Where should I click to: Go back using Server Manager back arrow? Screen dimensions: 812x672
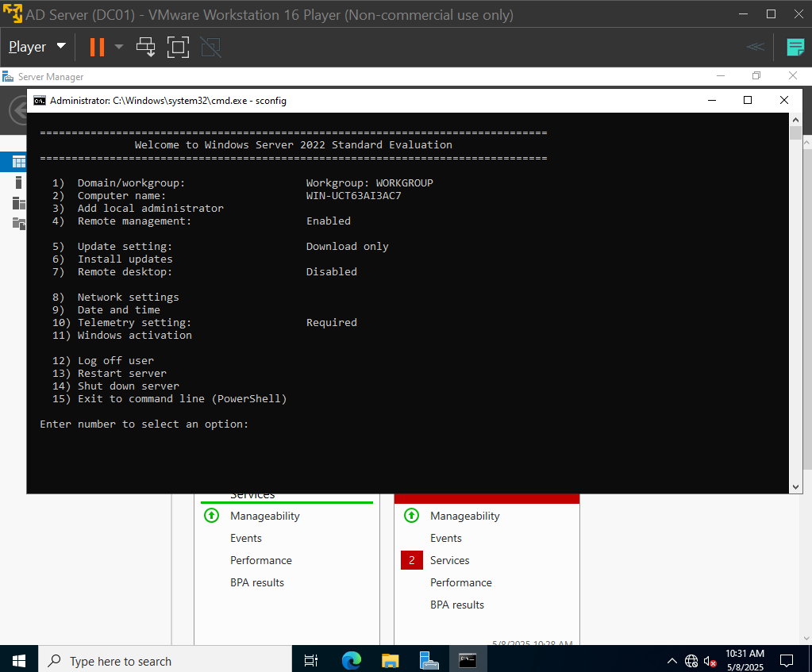coord(18,110)
